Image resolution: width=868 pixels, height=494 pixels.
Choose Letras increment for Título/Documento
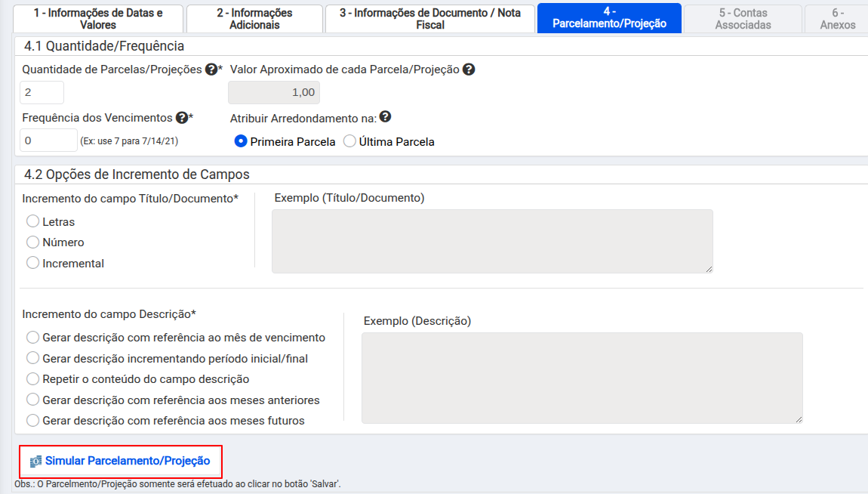32,221
